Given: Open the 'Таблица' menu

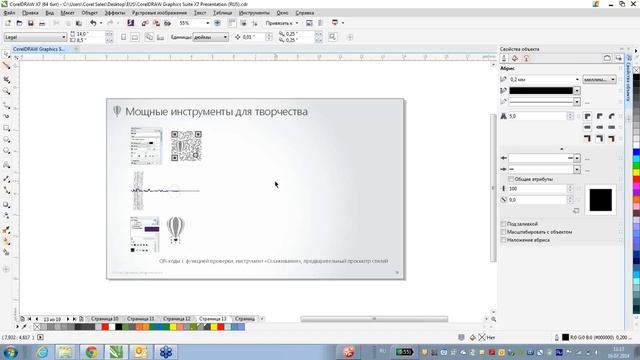Looking at the screenshot, I should (x=222, y=13).
